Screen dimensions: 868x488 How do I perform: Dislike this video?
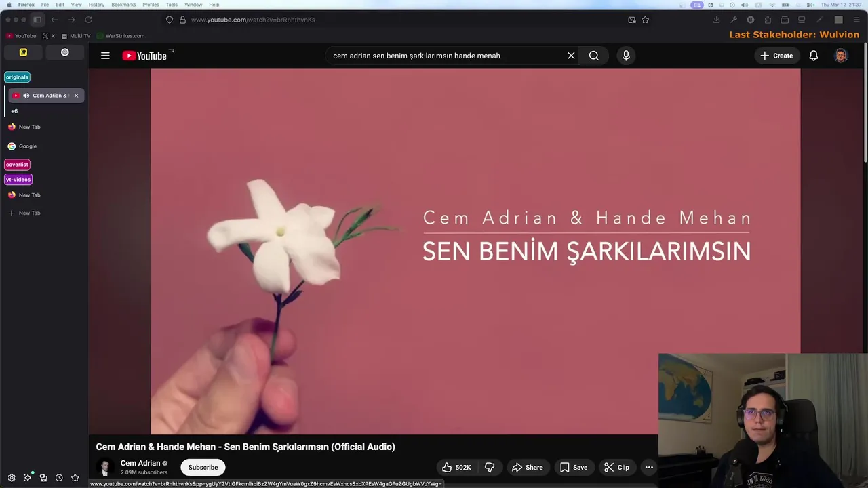490,467
